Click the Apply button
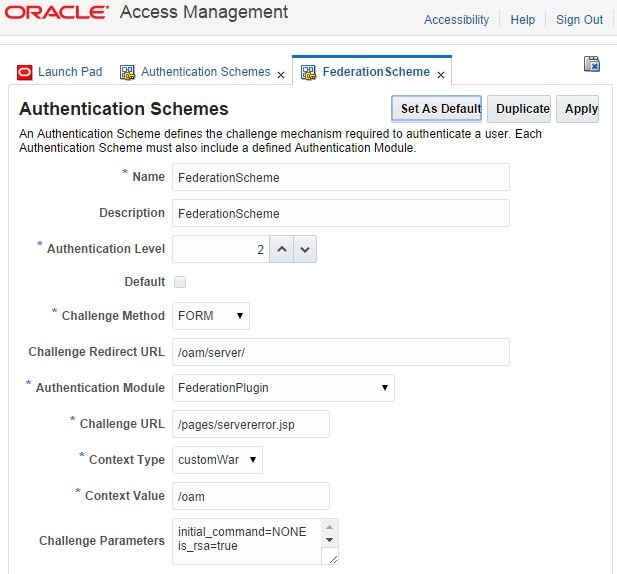This screenshot has height=574, width=617. click(578, 109)
